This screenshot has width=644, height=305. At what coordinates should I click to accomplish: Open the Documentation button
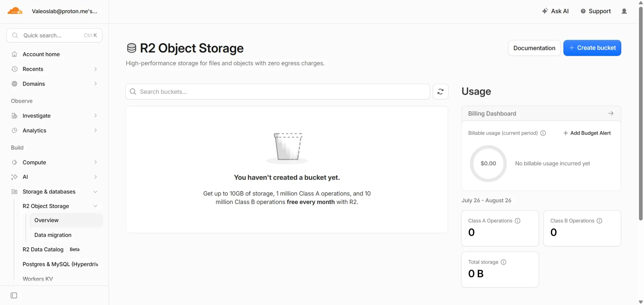click(x=534, y=48)
